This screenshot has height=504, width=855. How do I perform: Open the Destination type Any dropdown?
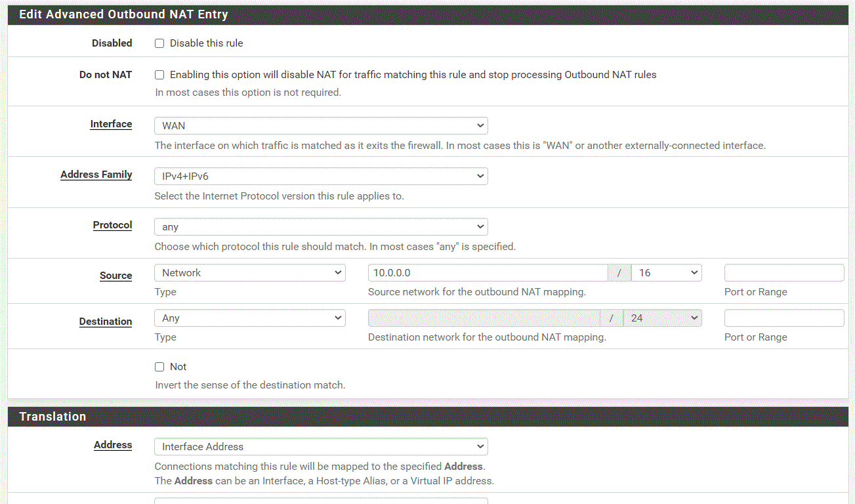point(249,318)
